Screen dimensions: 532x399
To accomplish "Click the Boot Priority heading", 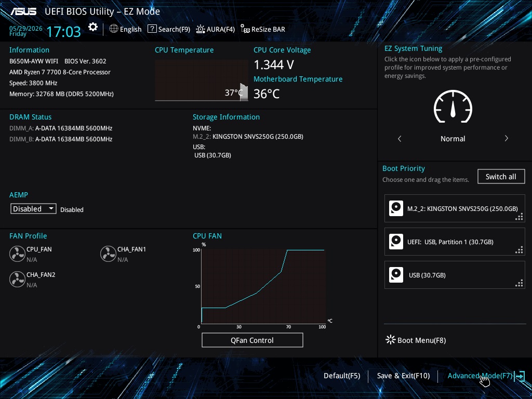I will coord(403,168).
